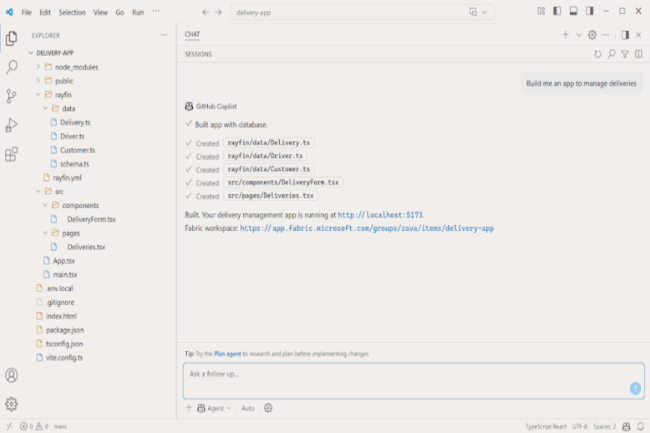The height and width of the screenshot is (433, 650).
Task: Open the Go menu
Action: (x=120, y=12)
